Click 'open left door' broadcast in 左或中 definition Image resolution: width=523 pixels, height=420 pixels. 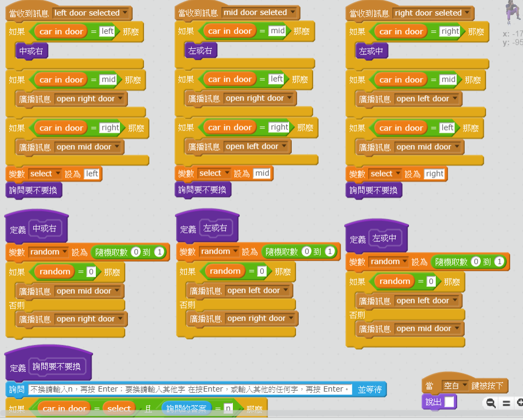coord(408,301)
